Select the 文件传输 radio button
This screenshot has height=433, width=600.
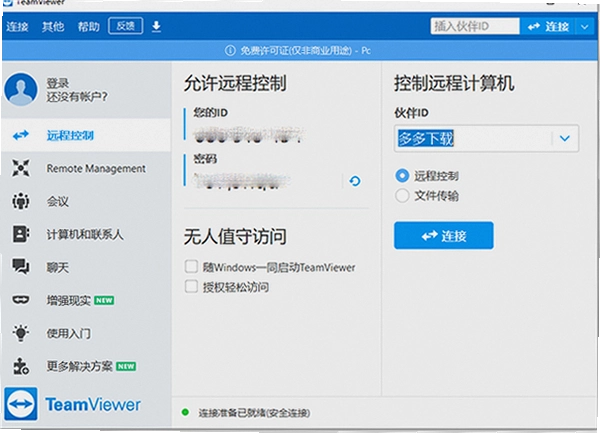coord(402,195)
